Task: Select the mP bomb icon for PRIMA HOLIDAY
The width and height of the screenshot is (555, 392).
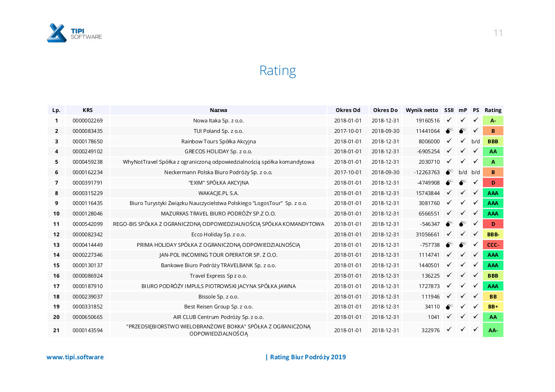Action: pyautogui.click(x=462, y=245)
